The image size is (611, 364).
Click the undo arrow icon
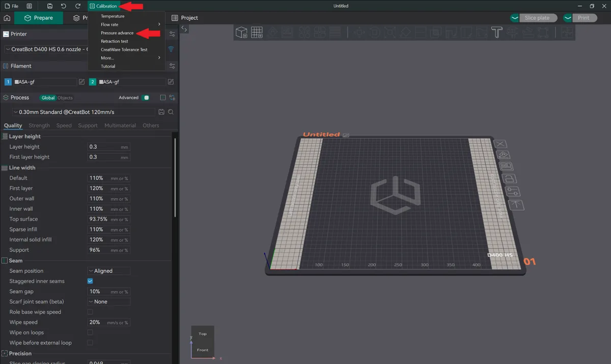pos(64,6)
